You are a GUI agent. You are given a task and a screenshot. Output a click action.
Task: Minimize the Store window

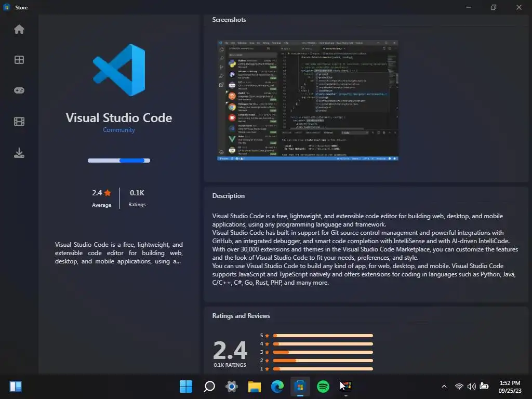[469, 7]
